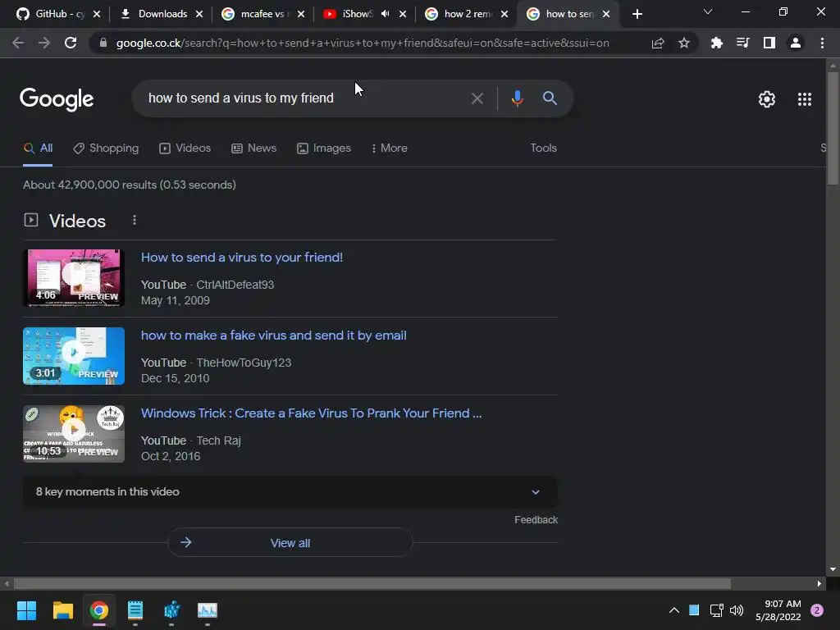Open the monitor graph taskbar app
The image size is (840, 630).
tap(208, 610)
